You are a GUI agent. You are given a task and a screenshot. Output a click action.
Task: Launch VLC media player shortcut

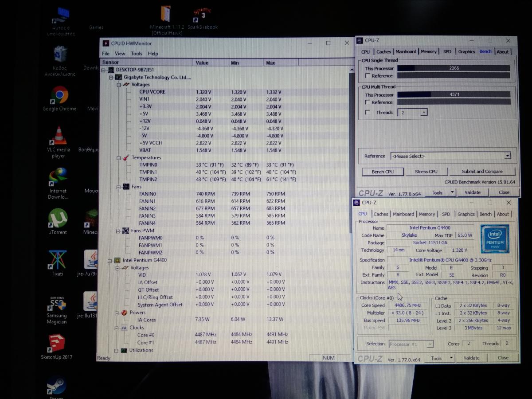(58, 136)
